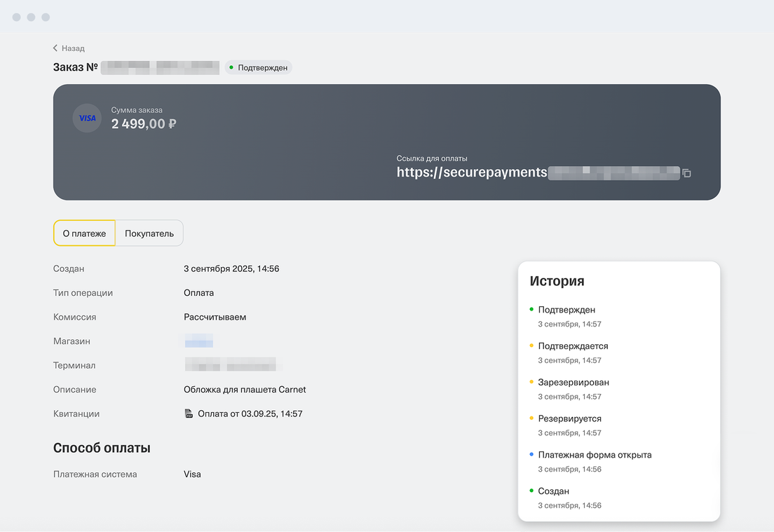Click green dot beside Создан in history
Image resolution: width=774 pixels, height=532 pixels.
[x=531, y=491]
